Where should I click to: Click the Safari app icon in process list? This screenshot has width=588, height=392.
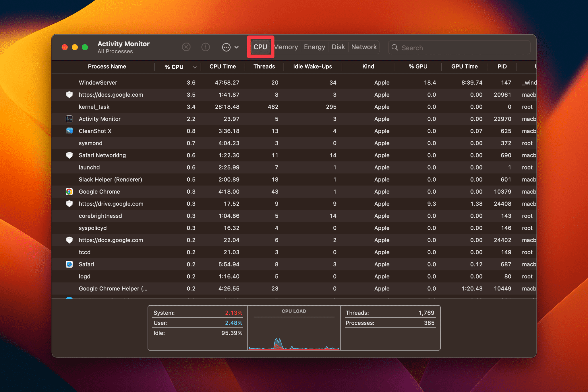tap(69, 264)
